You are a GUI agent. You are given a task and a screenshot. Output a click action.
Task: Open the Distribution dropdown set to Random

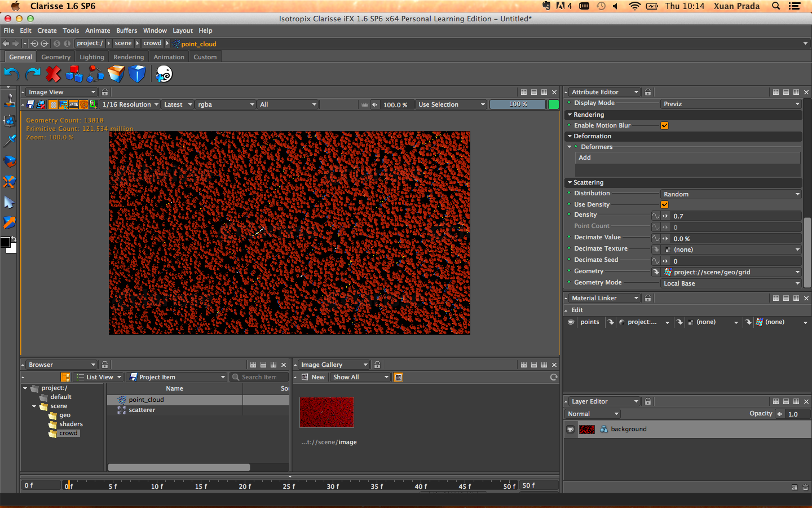pyautogui.click(x=731, y=194)
